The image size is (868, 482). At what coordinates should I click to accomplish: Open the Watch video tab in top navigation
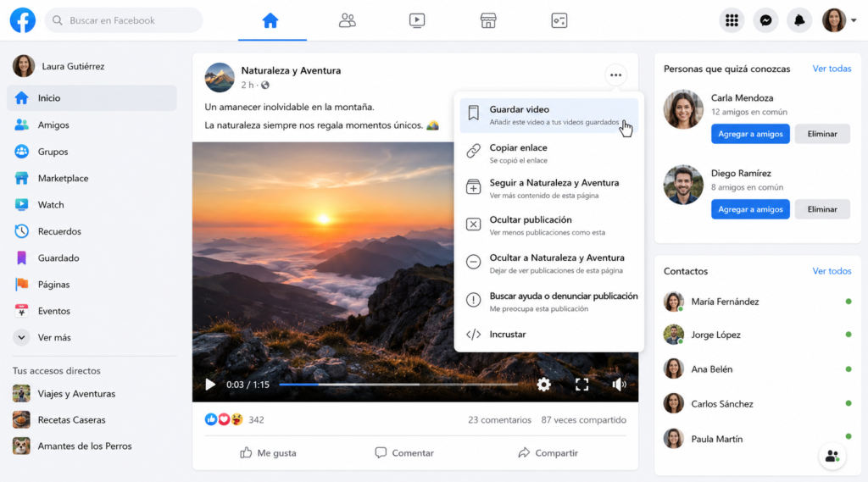[x=417, y=20]
